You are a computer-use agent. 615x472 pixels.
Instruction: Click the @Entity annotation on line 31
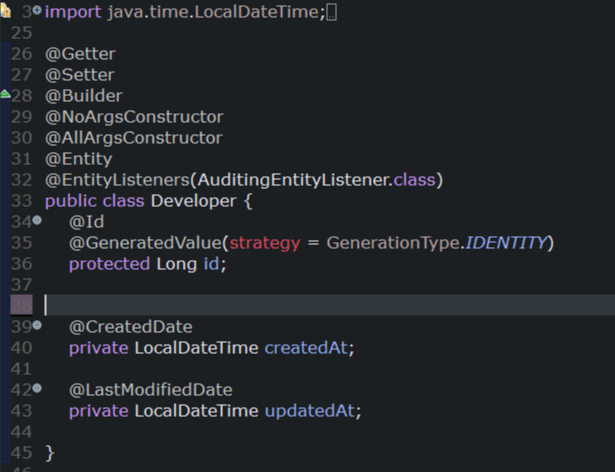[x=78, y=159]
